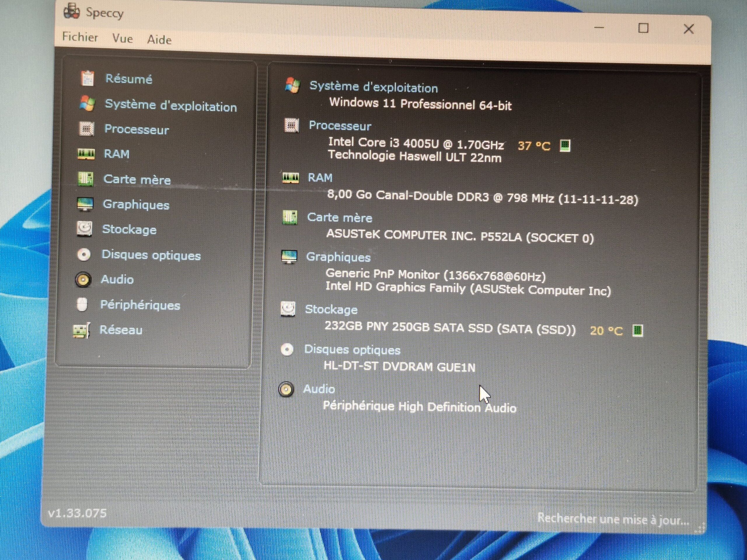Open Système d'exploitation section in the sidebar
Viewport: 747px width, 560px height.
pyautogui.click(x=170, y=106)
